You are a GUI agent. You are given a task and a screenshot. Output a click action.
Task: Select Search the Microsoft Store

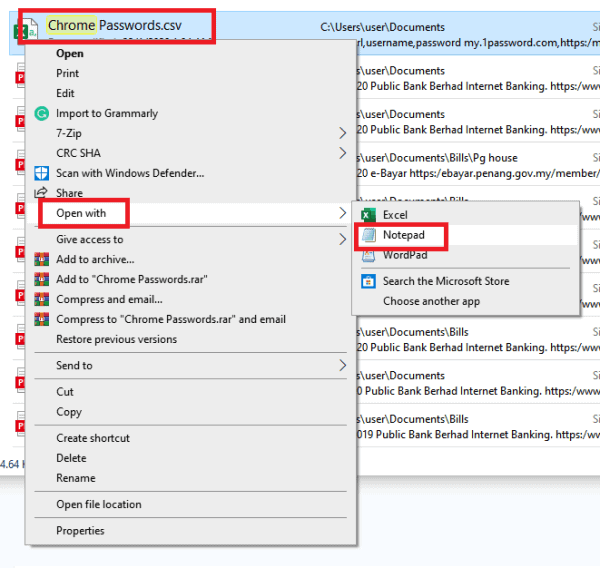click(446, 281)
